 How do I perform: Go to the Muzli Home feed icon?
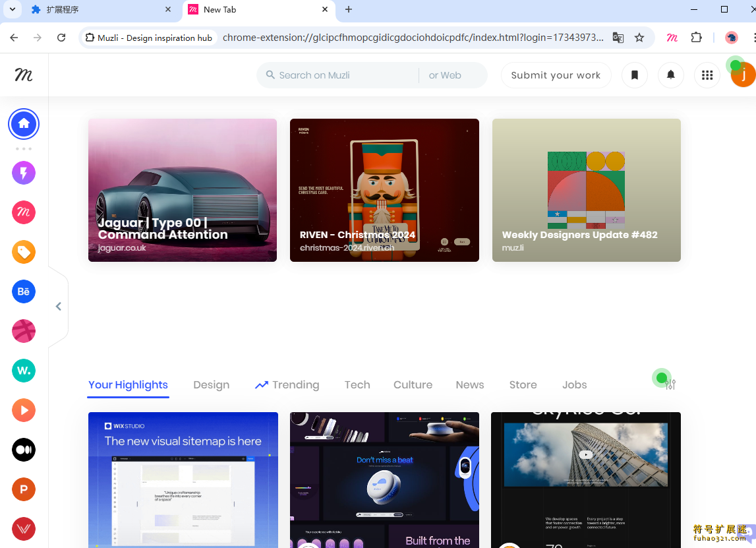(24, 124)
